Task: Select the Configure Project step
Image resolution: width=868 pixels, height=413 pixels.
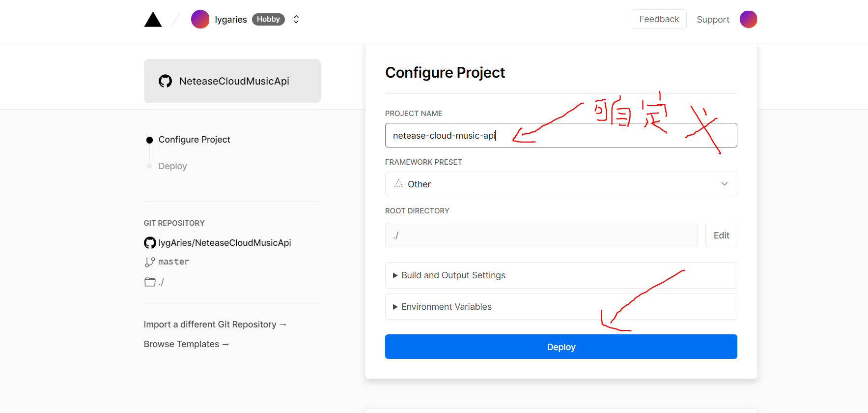Action: (194, 140)
